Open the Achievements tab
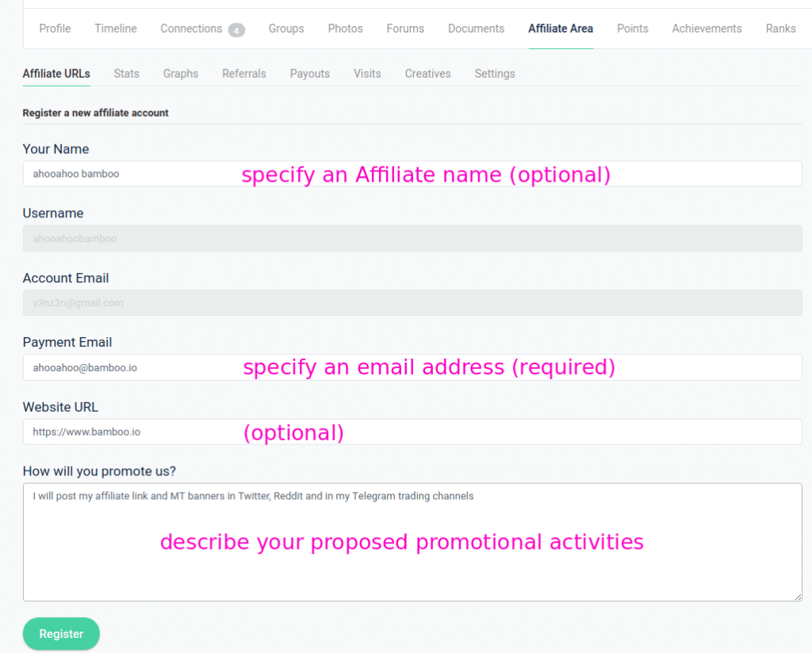 [x=707, y=29]
